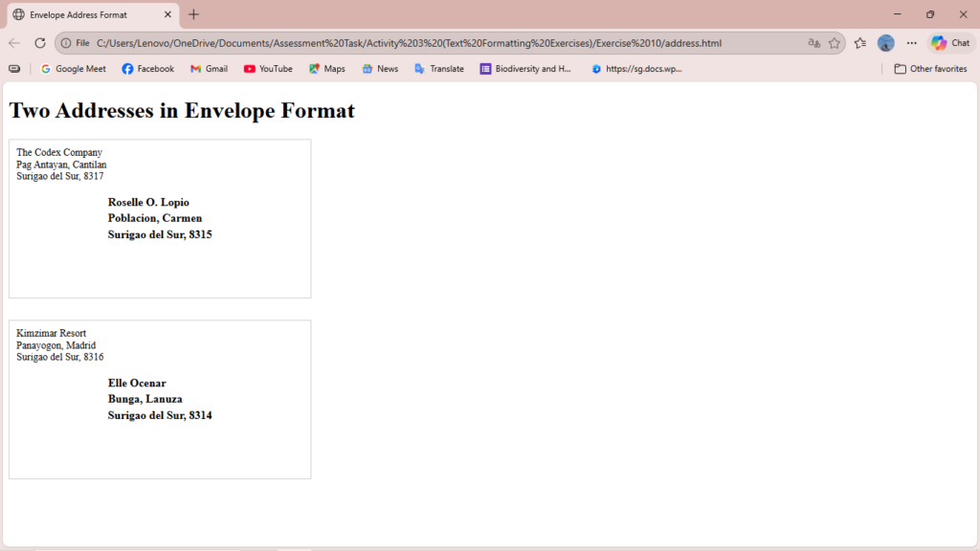The image size is (980, 551).
Task: Open the Facebook bookmark
Action: click(x=148, y=69)
